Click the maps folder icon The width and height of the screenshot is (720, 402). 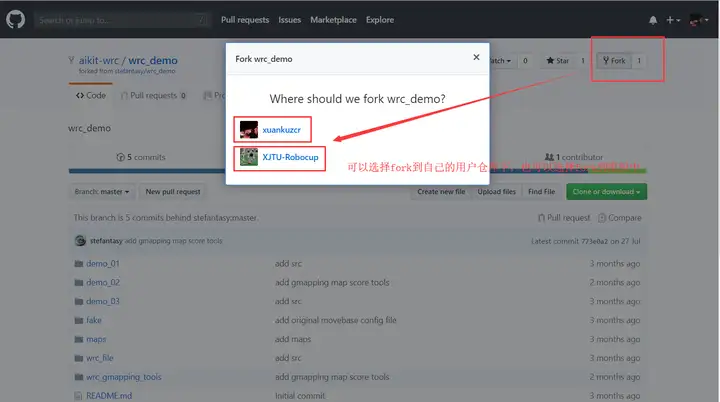(79, 339)
